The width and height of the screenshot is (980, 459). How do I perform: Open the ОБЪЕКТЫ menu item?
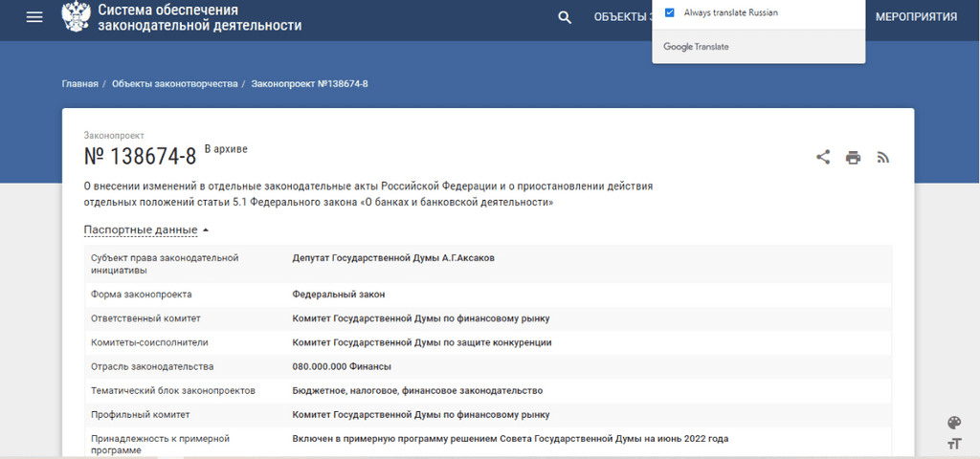622,17
